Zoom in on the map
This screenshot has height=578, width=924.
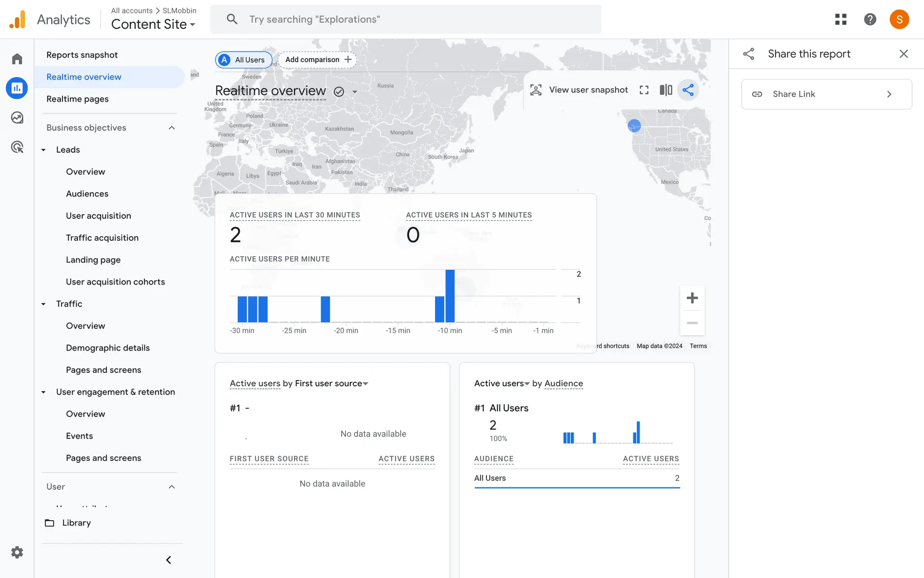[692, 298]
